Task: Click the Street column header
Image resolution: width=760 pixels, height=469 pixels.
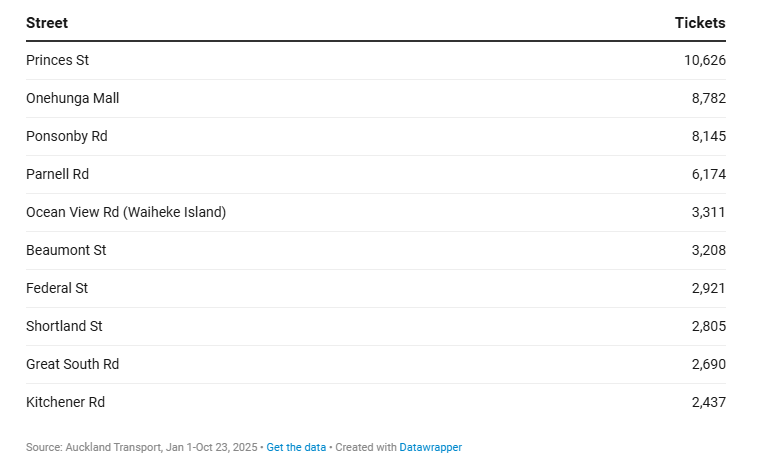Action: coord(47,23)
